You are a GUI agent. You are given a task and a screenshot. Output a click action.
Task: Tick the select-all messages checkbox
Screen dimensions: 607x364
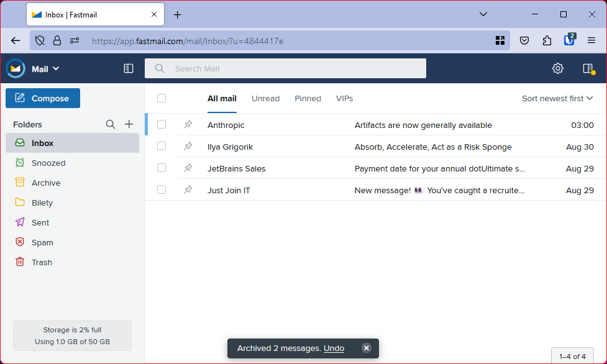pyautogui.click(x=162, y=98)
